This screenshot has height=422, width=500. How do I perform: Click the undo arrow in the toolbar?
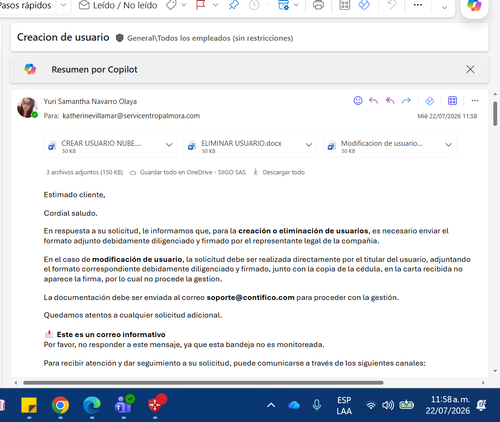(x=391, y=5)
